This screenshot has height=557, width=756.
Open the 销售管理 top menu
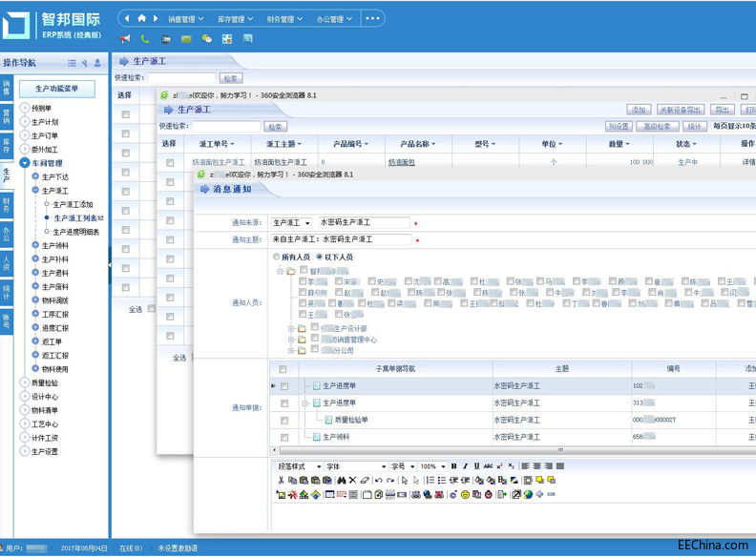185,19
